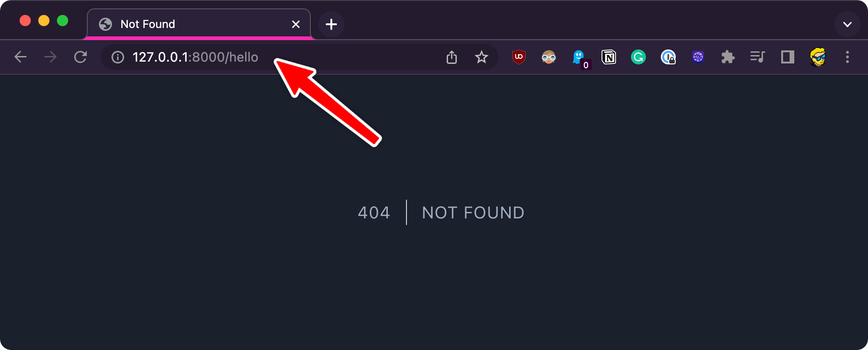Close the Not Found tab
Screen dimensions: 868x350
tap(296, 24)
